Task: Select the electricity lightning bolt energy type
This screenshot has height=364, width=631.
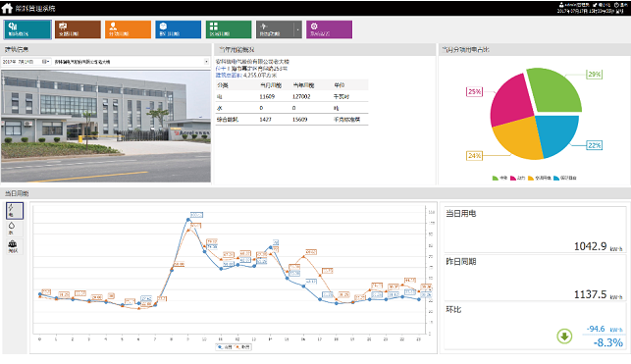Action: (x=15, y=211)
